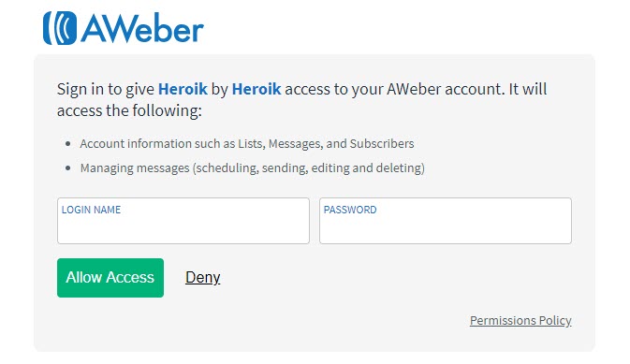Image resolution: width=630 pixels, height=364 pixels.
Task: Click the PASSWORD field label
Action: point(350,210)
